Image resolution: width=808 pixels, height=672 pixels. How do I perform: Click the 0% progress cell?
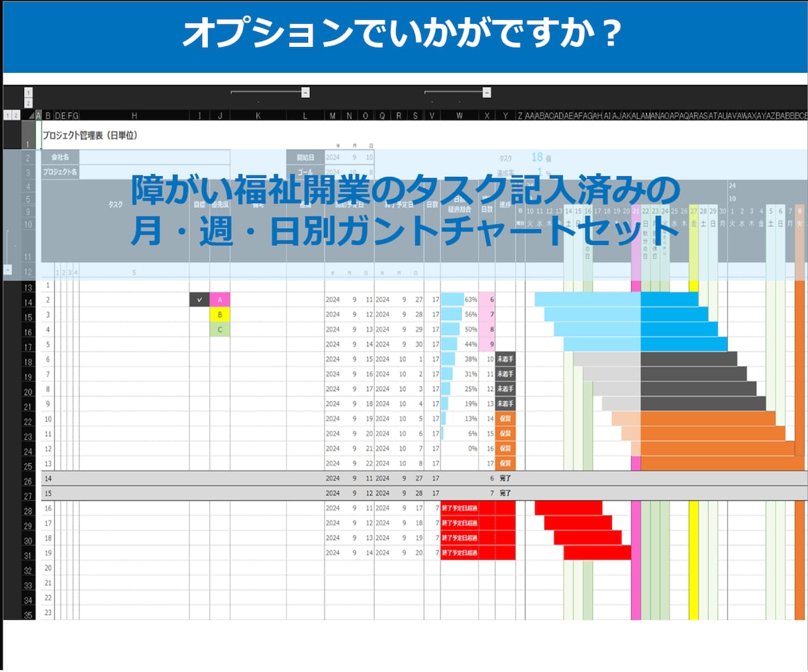point(460,448)
